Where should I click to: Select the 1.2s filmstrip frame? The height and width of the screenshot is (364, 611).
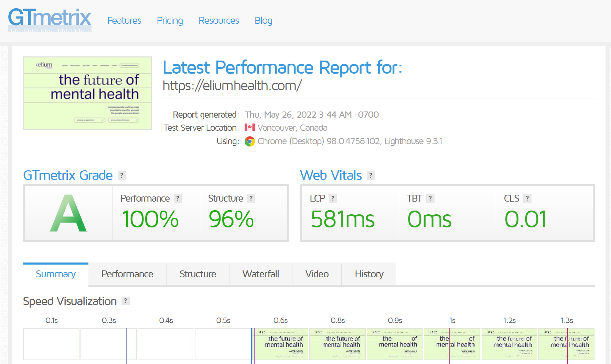tap(509, 344)
